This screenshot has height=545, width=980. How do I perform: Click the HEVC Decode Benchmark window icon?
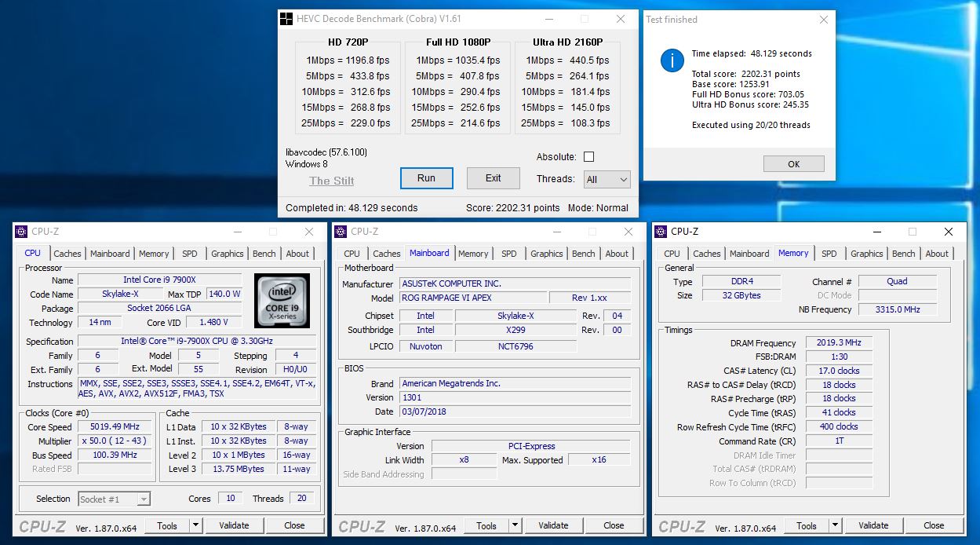[x=287, y=19]
